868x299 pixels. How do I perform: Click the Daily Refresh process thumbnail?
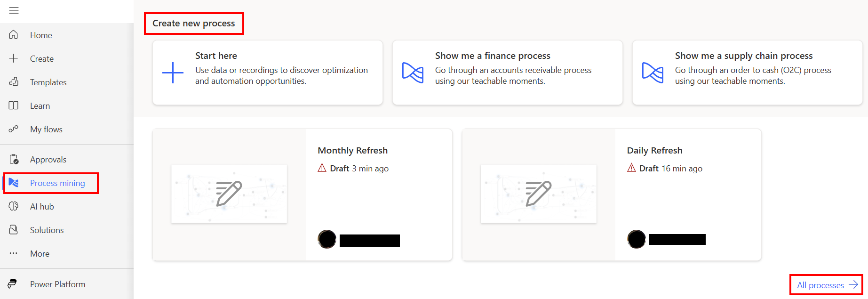(538, 193)
